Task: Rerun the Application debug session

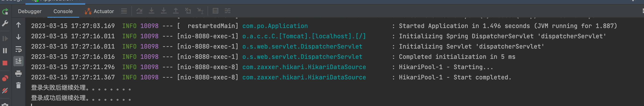Action: pyautogui.click(x=5, y=11)
